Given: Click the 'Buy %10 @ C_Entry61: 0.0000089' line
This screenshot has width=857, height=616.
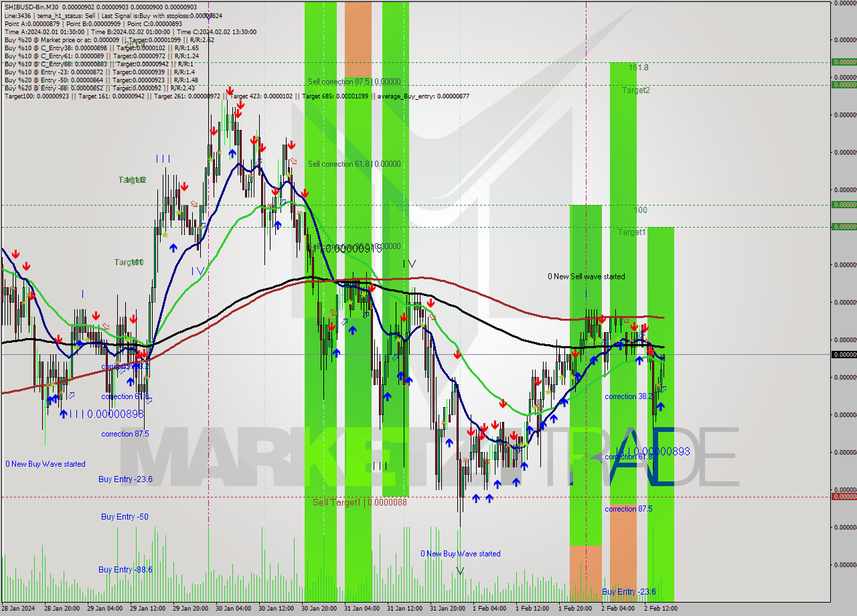Looking at the screenshot, I should click(101, 56).
